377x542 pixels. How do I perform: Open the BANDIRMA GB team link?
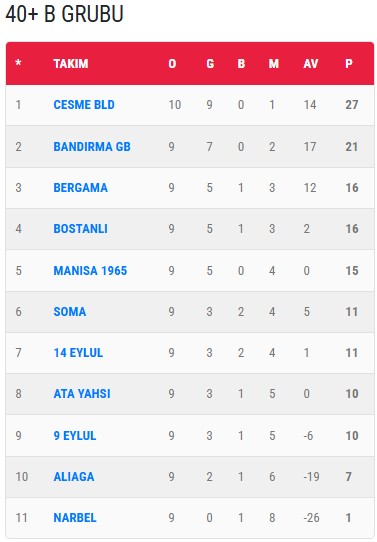[x=92, y=147]
